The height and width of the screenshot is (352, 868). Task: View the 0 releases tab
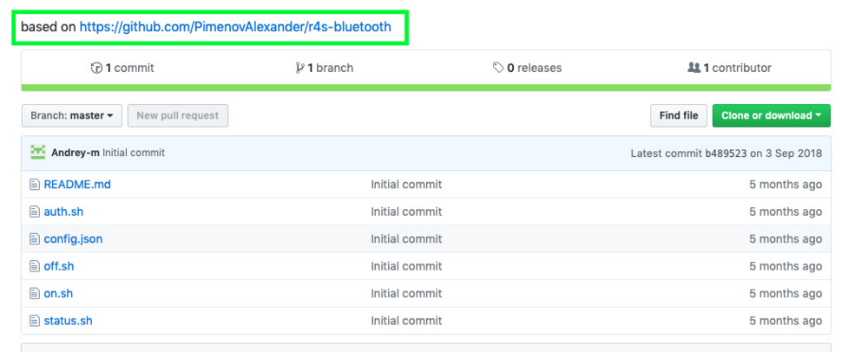[528, 68]
